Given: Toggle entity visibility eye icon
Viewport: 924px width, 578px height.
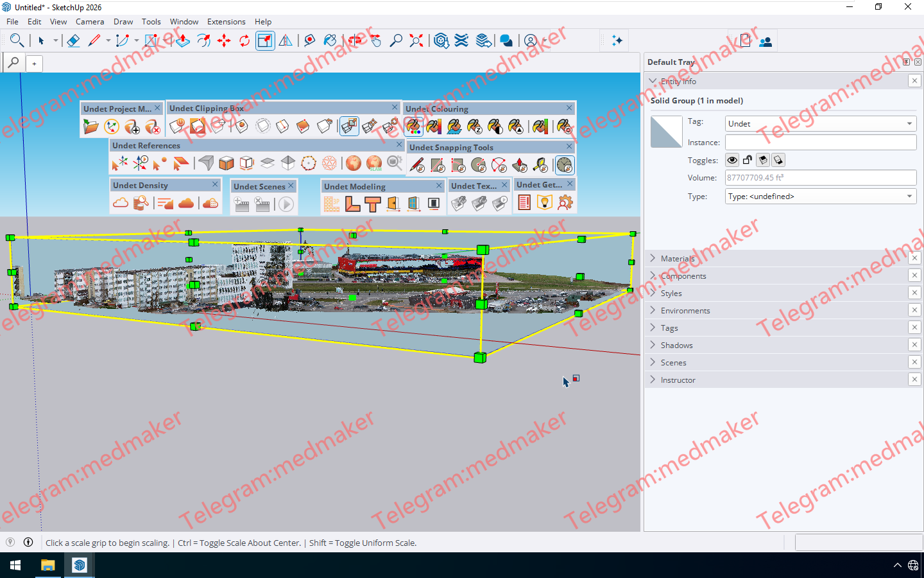Looking at the screenshot, I should (x=732, y=160).
